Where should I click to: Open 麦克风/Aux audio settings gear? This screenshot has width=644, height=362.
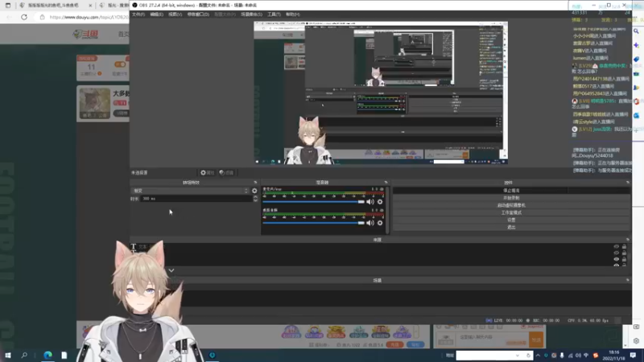pos(380,202)
